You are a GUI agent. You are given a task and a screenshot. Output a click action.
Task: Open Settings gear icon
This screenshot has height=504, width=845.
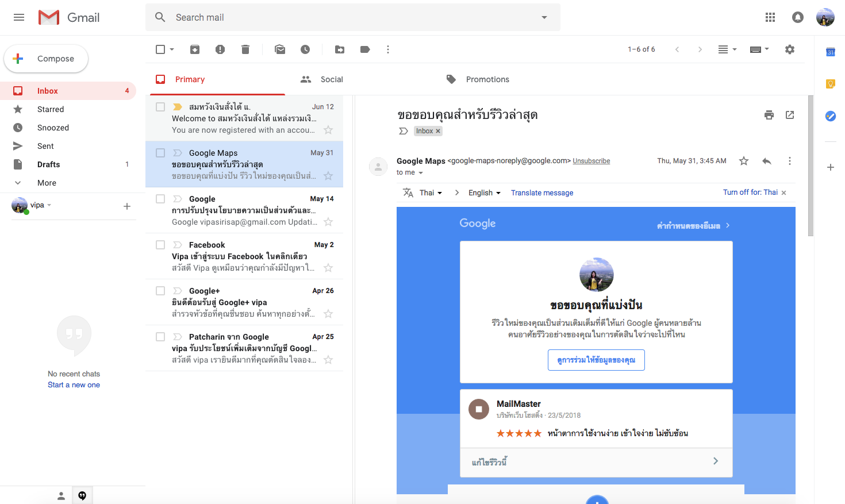coord(790,49)
